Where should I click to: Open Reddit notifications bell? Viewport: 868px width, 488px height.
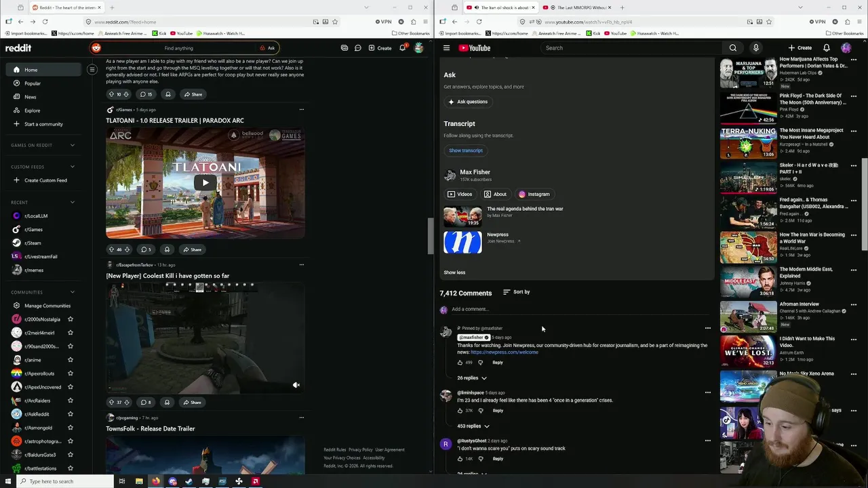click(x=403, y=48)
